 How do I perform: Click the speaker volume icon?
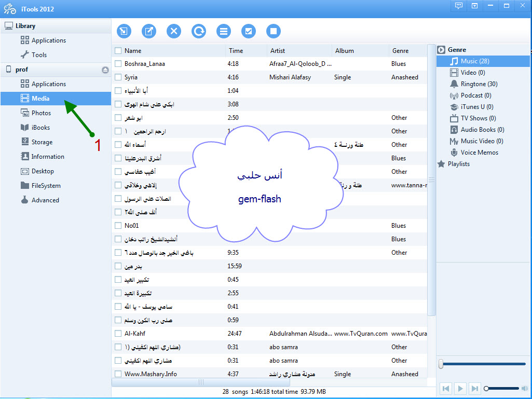click(x=525, y=389)
